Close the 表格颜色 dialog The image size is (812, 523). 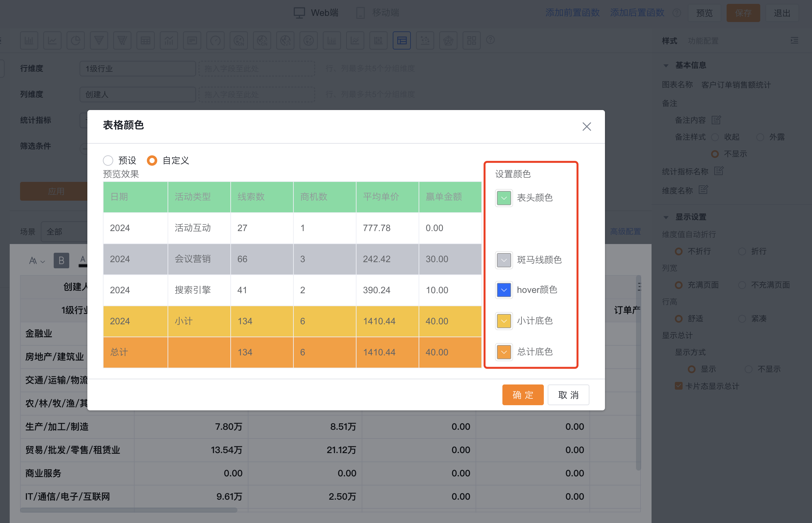tap(586, 127)
